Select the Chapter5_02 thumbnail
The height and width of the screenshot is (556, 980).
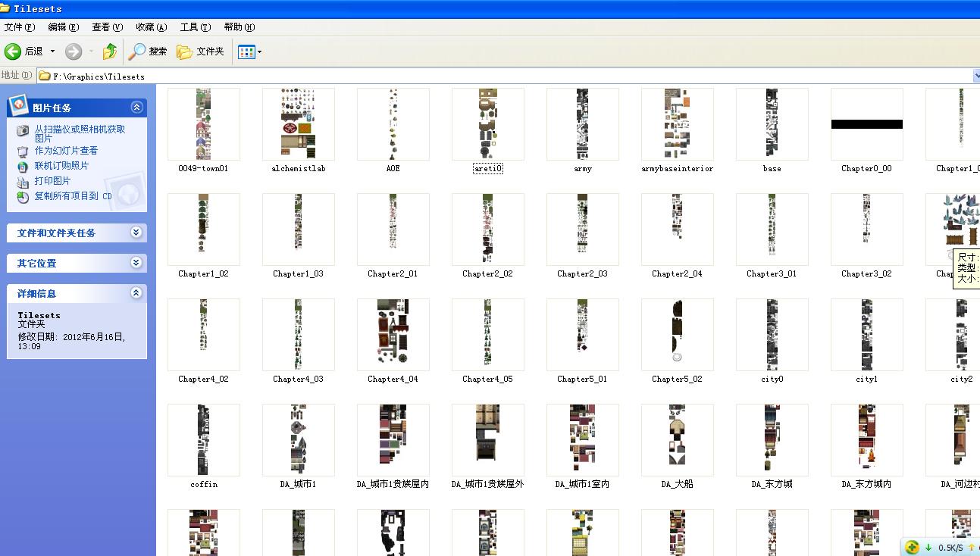(678, 335)
